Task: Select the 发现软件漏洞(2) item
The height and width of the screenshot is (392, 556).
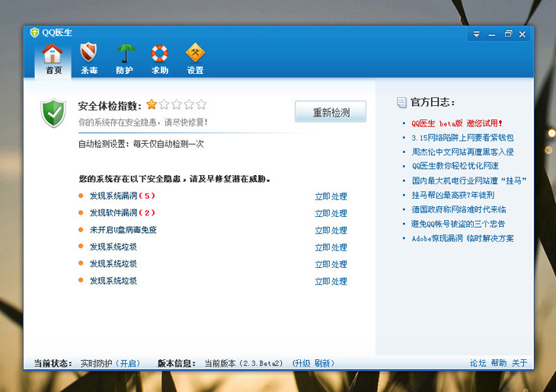Action: (x=123, y=212)
